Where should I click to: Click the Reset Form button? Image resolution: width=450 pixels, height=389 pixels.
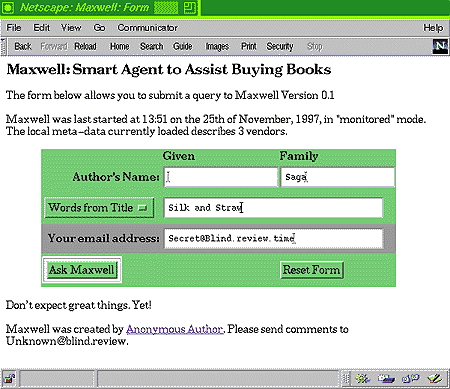(311, 269)
